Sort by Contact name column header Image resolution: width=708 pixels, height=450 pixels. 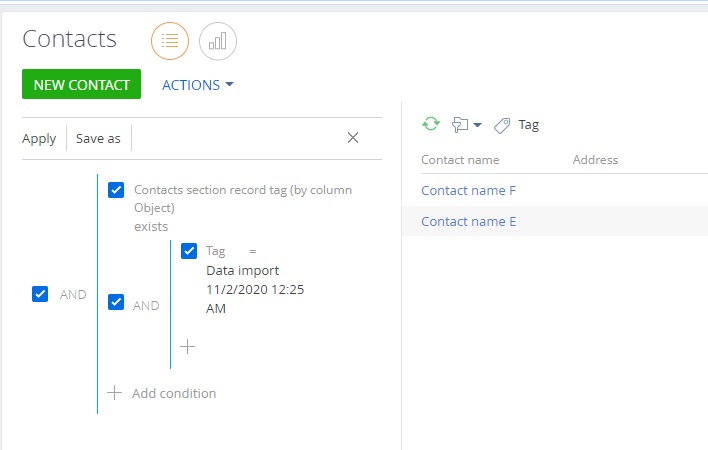click(x=460, y=160)
